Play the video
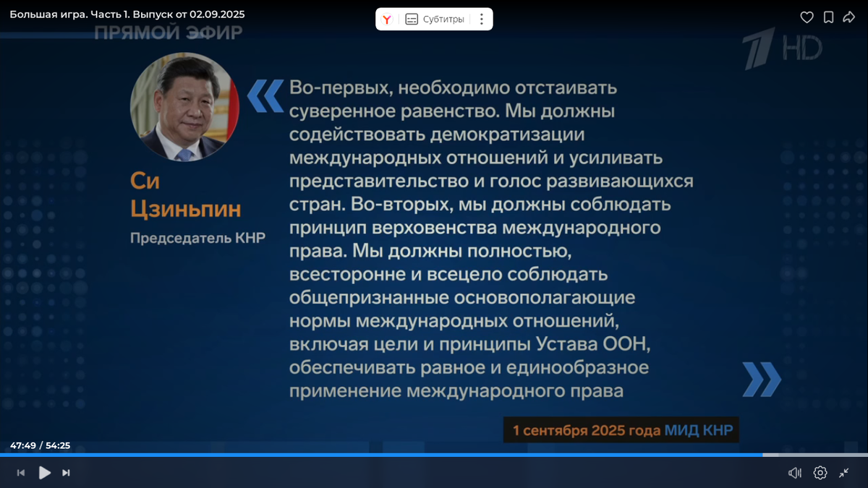Image resolution: width=868 pixels, height=488 pixels. (x=45, y=472)
